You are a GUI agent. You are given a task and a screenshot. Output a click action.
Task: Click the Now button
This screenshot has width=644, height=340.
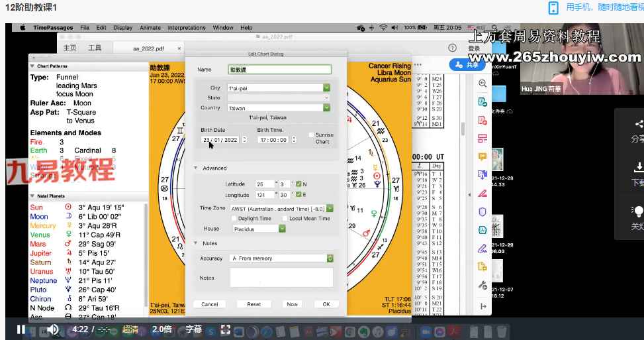pos(292,304)
